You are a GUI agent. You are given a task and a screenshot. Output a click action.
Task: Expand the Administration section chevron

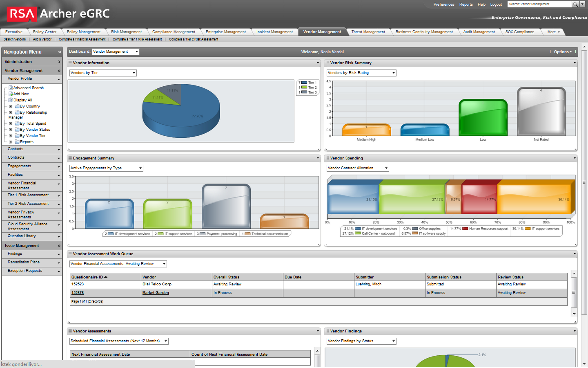point(59,62)
